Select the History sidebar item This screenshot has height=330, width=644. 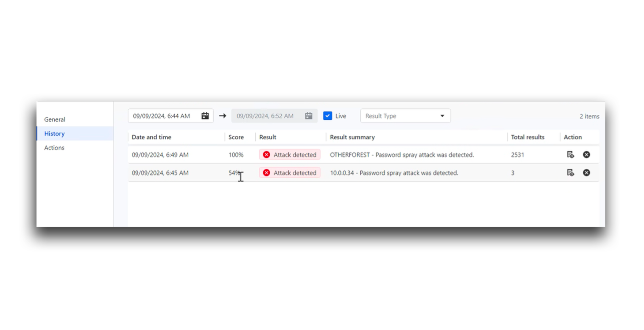(54, 134)
